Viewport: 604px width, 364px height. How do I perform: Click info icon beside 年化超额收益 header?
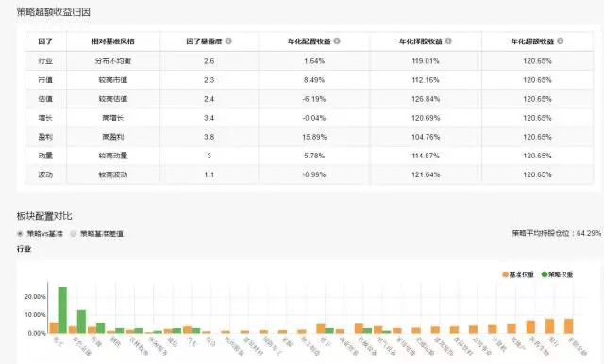[560, 41]
